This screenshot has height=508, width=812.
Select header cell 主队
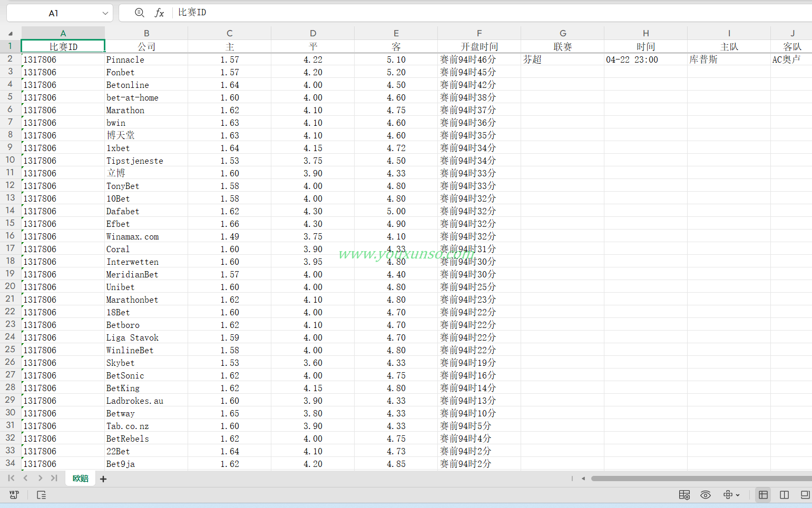[729, 47]
